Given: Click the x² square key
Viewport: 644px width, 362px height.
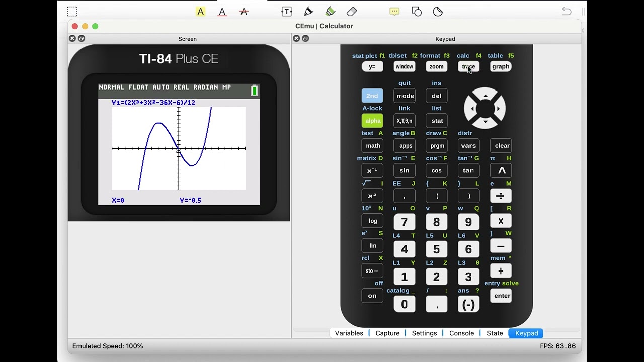Looking at the screenshot, I should click(x=372, y=196).
